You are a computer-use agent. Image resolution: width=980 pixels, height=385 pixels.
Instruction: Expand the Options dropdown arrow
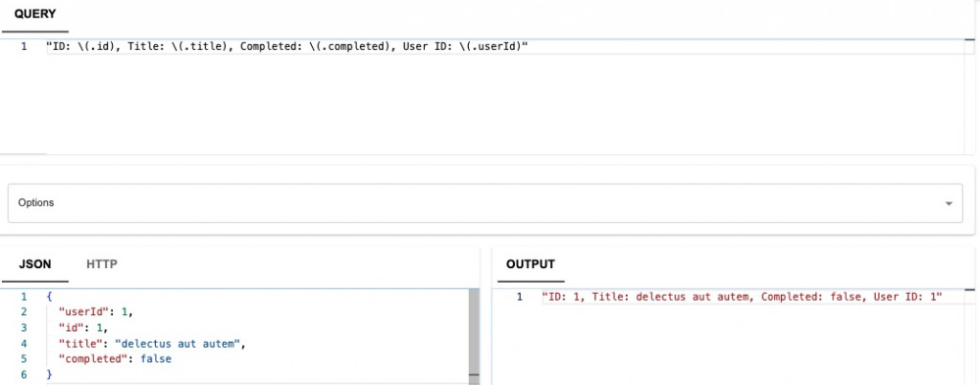[x=948, y=203]
